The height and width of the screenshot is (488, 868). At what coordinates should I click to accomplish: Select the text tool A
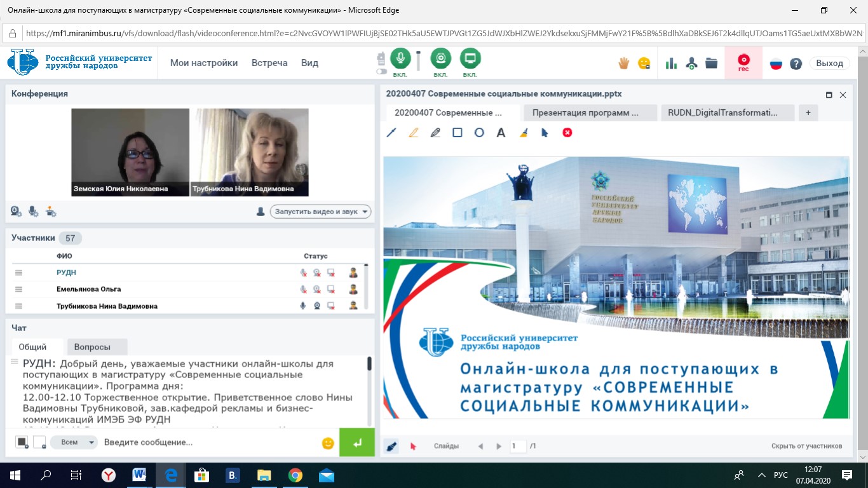click(501, 133)
